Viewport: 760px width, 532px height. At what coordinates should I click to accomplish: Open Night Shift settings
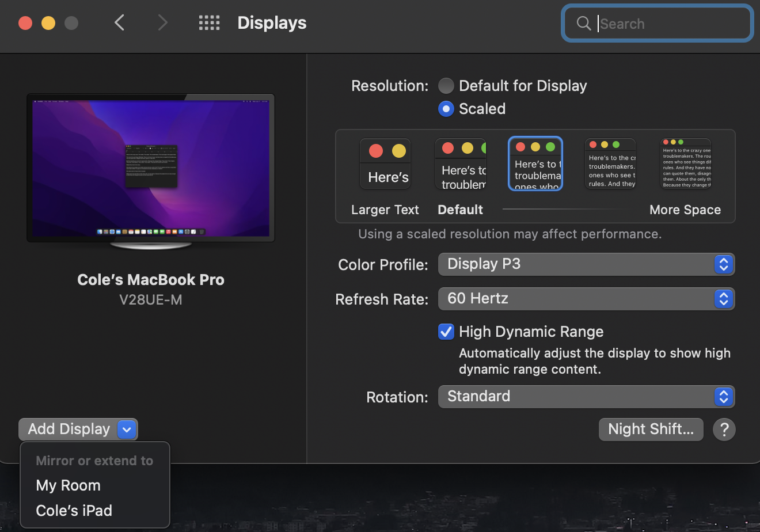click(651, 430)
